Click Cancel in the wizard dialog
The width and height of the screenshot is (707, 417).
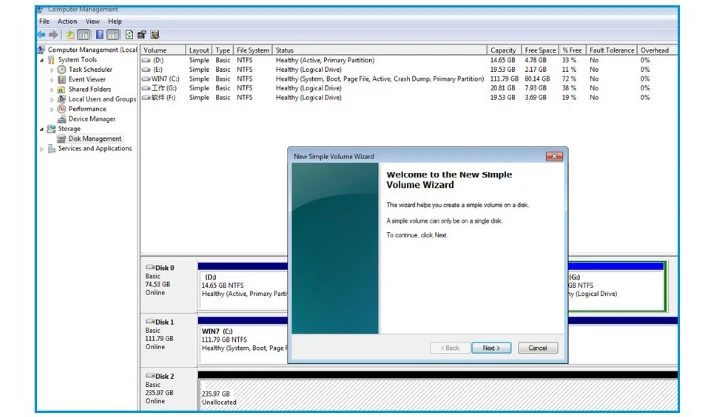(537, 348)
